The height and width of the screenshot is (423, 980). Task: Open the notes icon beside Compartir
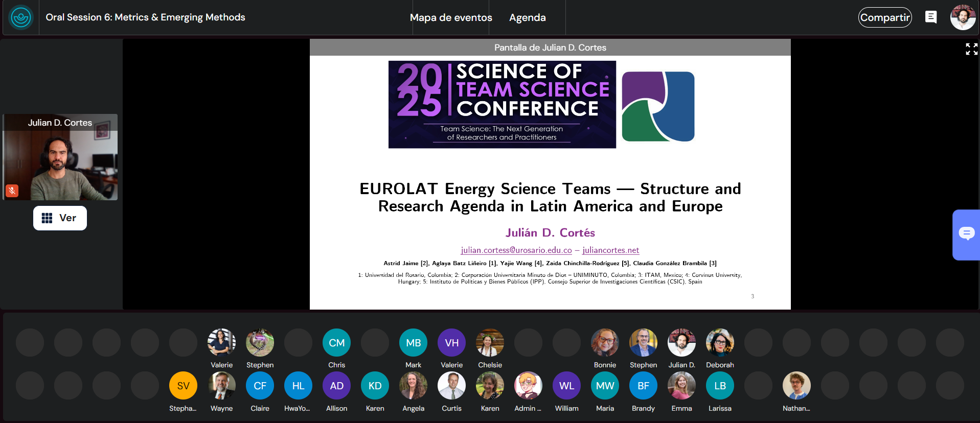931,17
